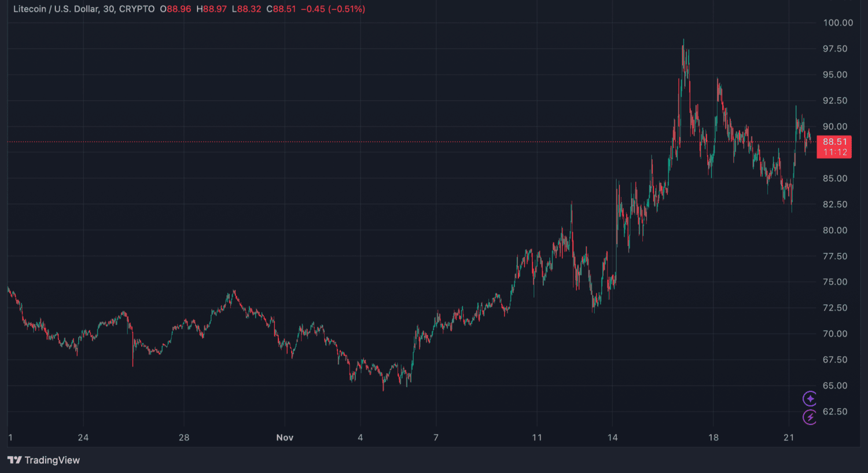Open the TradingView text link
This screenshot has width=868, height=473.
click(x=52, y=460)
